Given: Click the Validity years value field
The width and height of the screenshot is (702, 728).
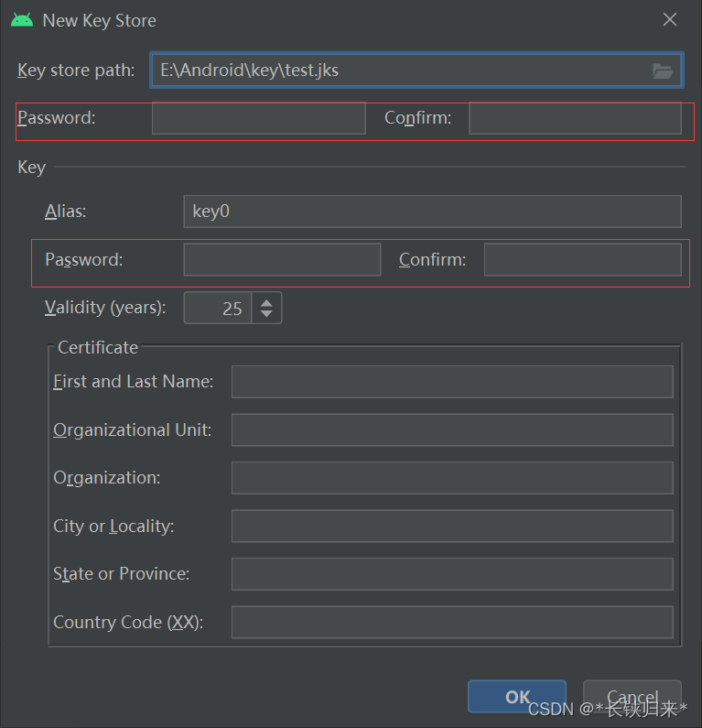Looking at the screenshot, I should 218,308.
